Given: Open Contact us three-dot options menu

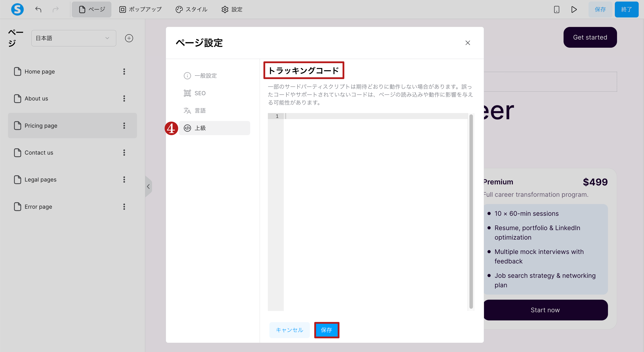Looking at the screenshot, I should point(124,153).
